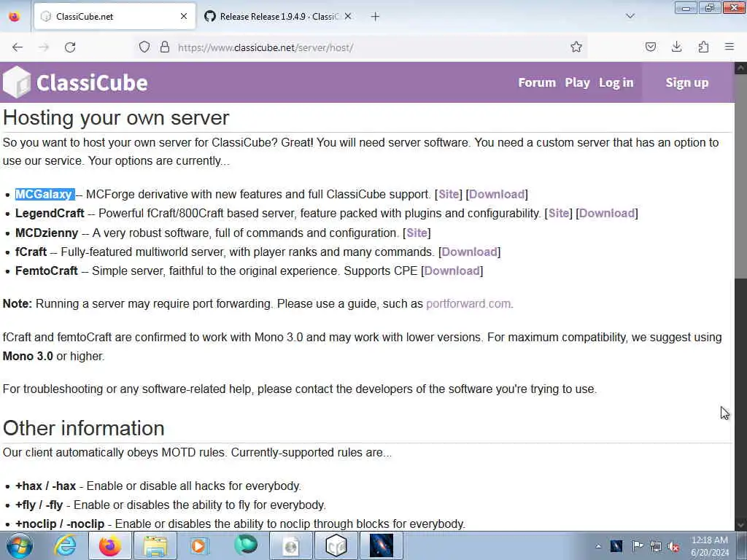
Task: Open the muted volume tray icon
Action: pos(673,547)
